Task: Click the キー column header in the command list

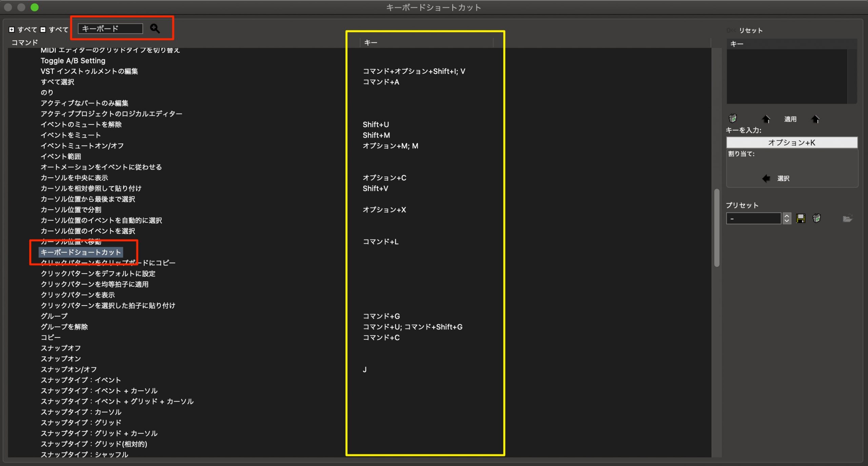Action: [371, 42]
